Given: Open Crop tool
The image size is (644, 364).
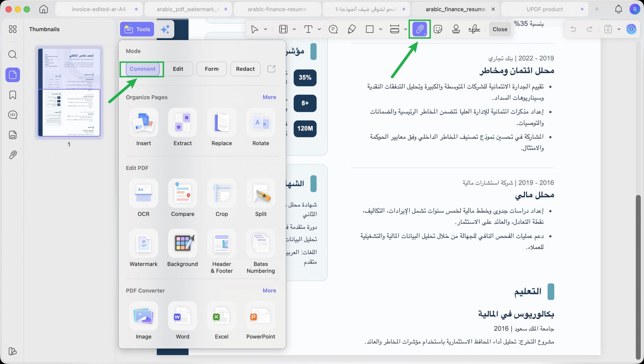Looking at the screenshot, I should pyautogui.click(x=222, y=198).
